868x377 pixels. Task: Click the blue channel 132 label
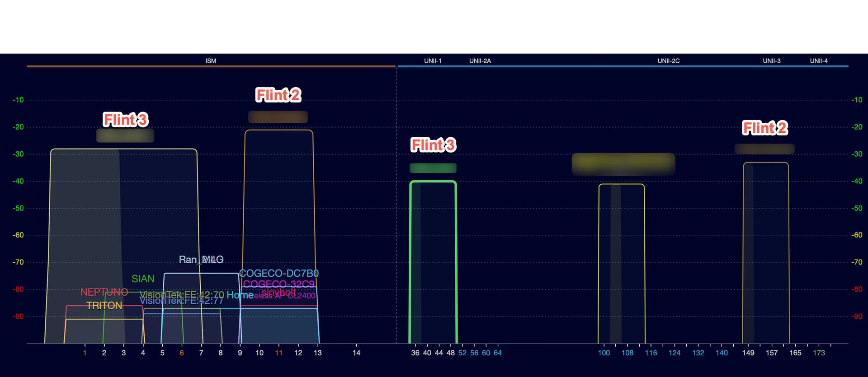pos(698,353)
